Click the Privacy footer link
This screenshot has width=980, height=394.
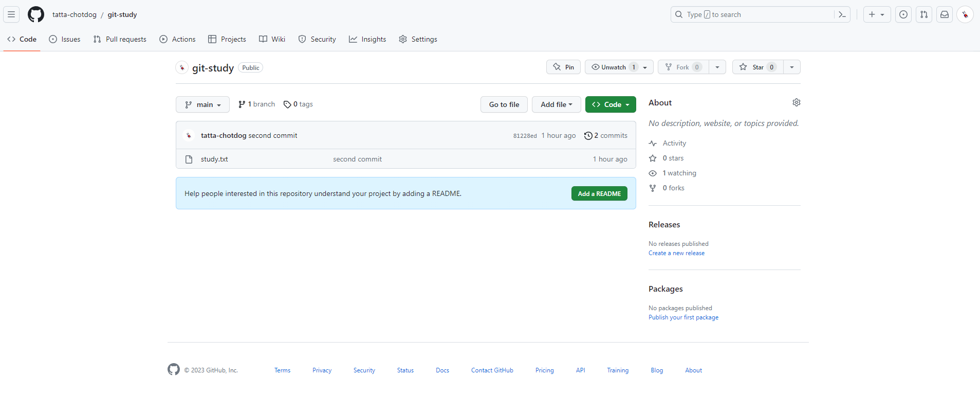point(322,370)
